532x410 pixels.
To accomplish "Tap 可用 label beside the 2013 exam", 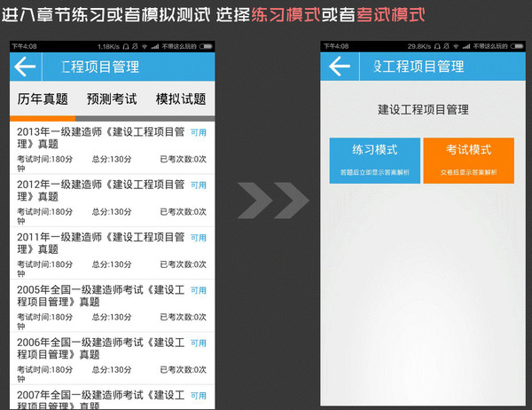I will coord(199,132).
